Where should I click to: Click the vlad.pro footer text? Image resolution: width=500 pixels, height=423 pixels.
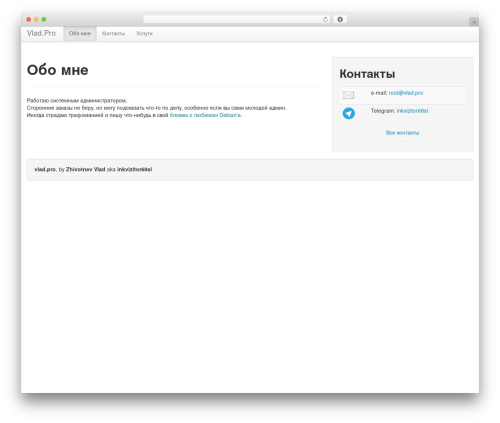45,169
